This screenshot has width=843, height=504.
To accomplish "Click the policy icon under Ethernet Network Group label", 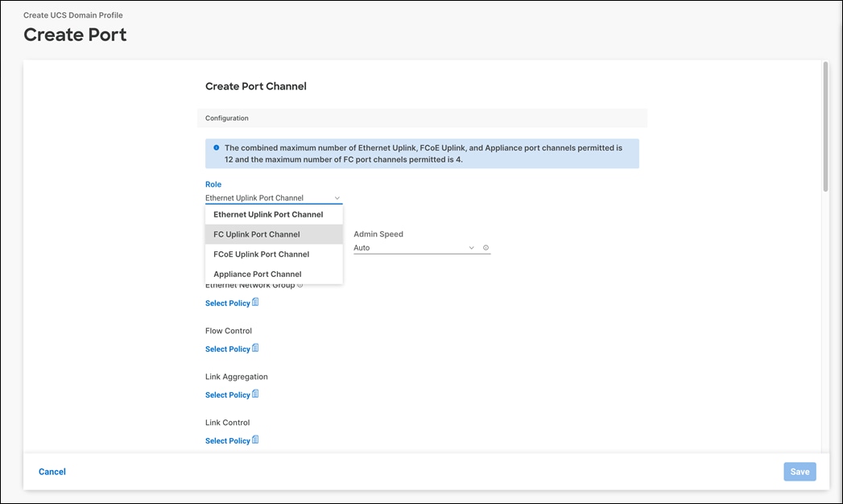I will click(255, 302).
